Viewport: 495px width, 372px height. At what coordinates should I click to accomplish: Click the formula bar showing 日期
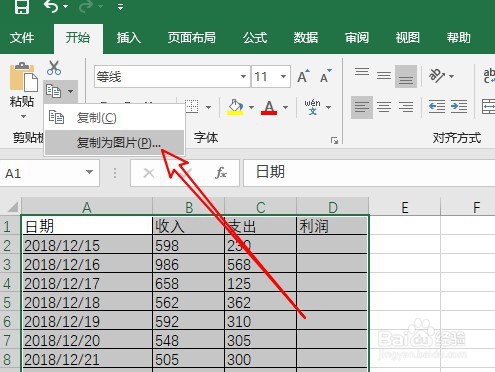point(369,173)
